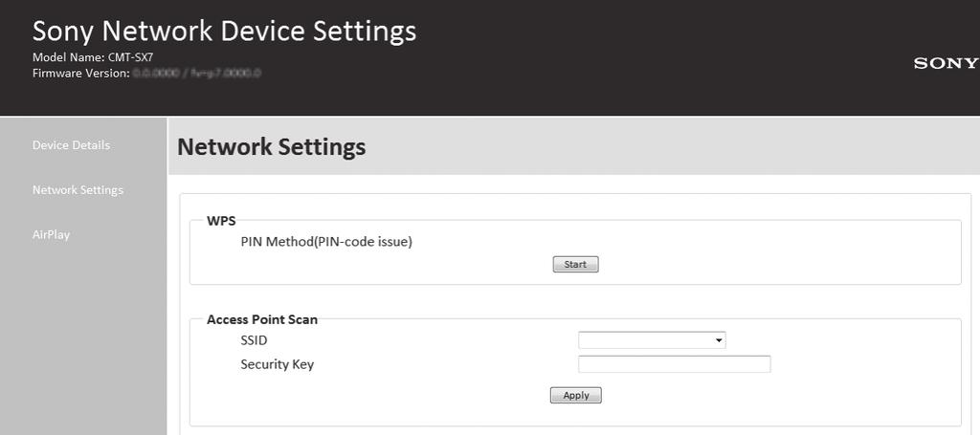Click the Model Name: CMT-SX7 text
980x435 pixels.
pyautogui.click(x=93, y=58)
